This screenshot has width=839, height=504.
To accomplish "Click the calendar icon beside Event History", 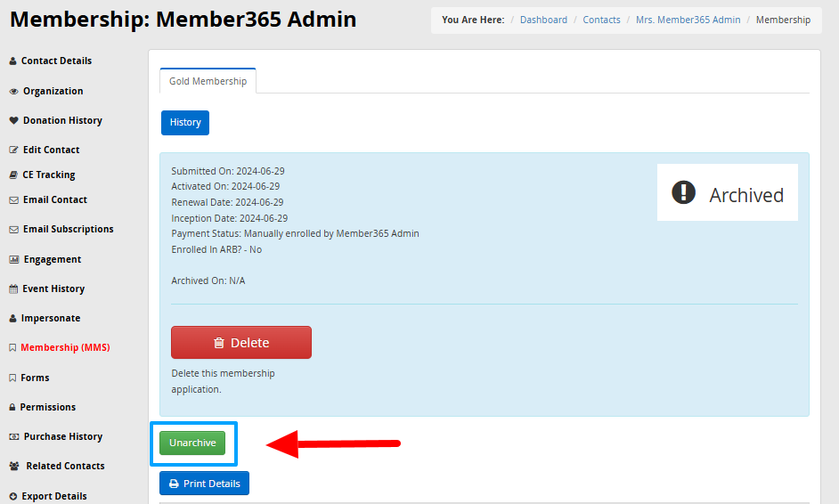I will click(13, 289).
